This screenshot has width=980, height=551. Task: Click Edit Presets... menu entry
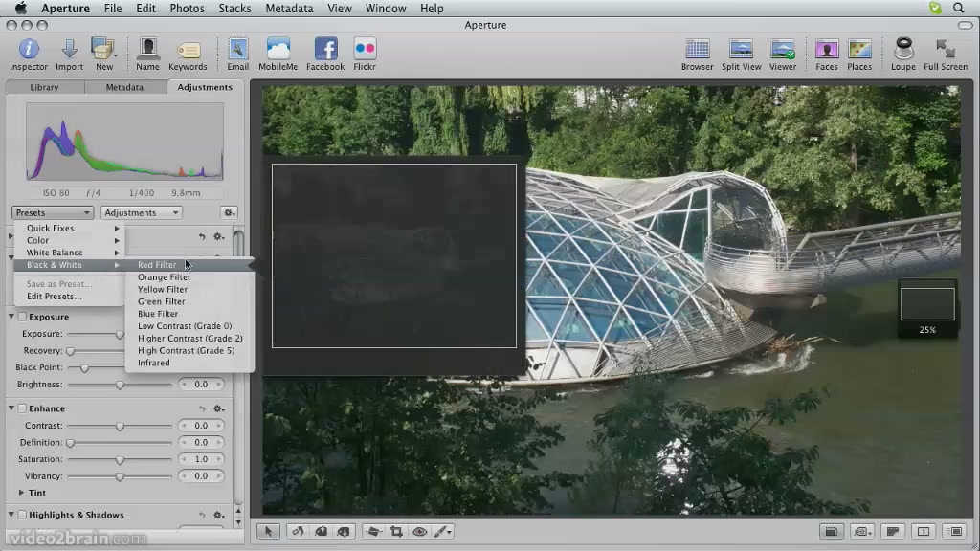[69, 297]
